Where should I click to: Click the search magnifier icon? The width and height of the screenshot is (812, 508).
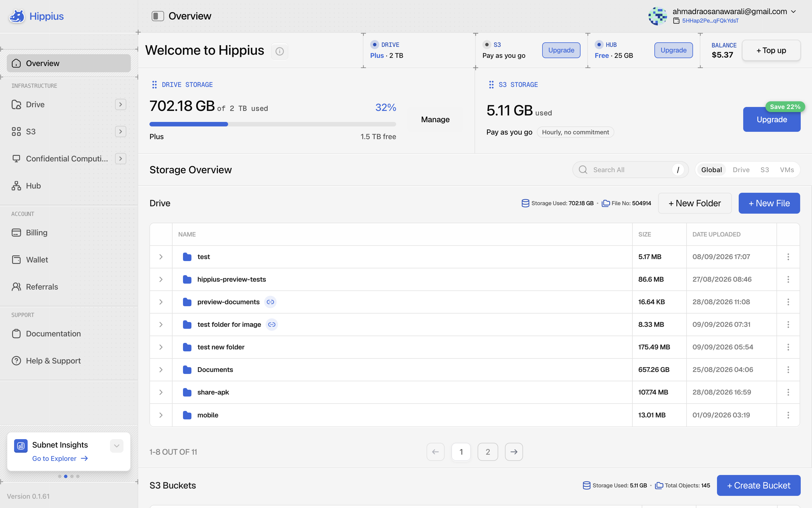[583, 170]
